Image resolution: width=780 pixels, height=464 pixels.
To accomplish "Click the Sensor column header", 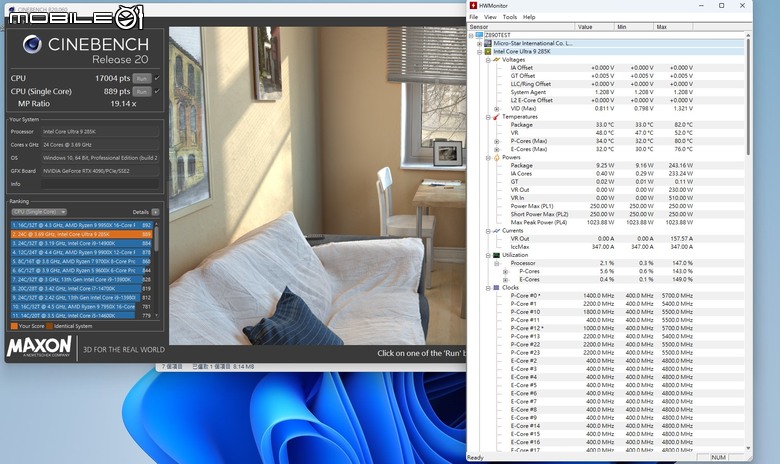I will click(521, 27).
